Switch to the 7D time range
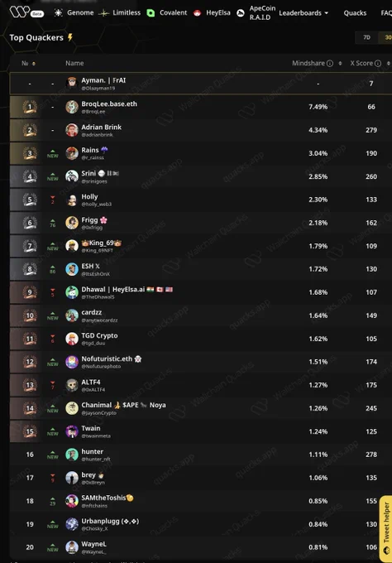Image resolution: width=392 pixels, height=563 pixels. click(x=366, y=37)
